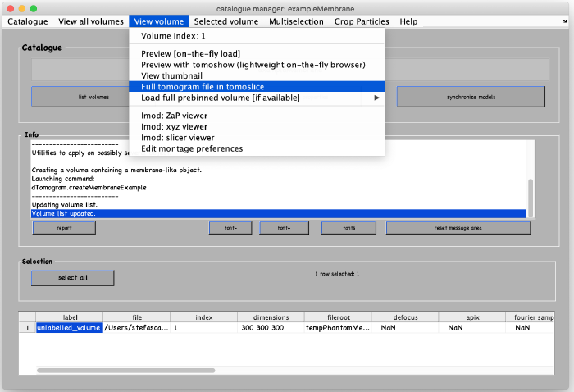This screenshot has height=392, width=574.
Task: Click Volume index: 1 menu header
Action: (x=257, y=36)
